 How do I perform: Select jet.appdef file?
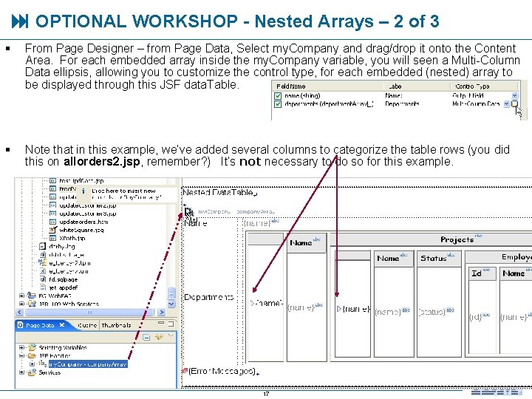(x=63, y=287)
